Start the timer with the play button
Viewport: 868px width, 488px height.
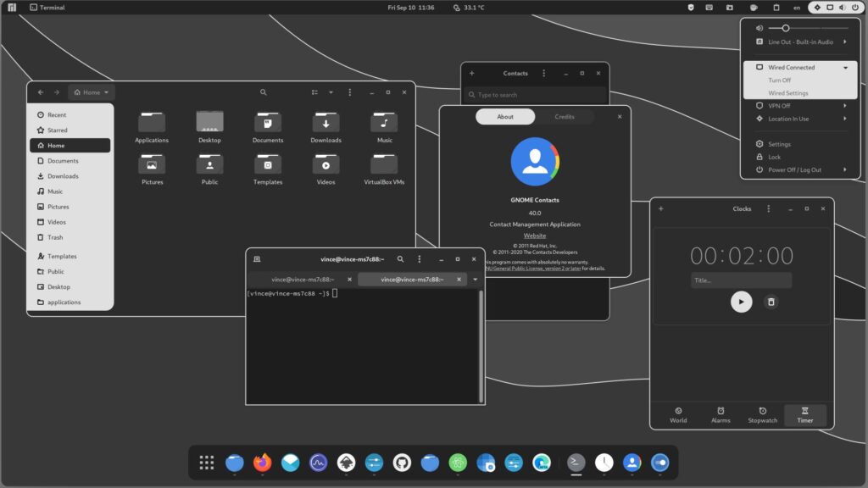[741, 302]
